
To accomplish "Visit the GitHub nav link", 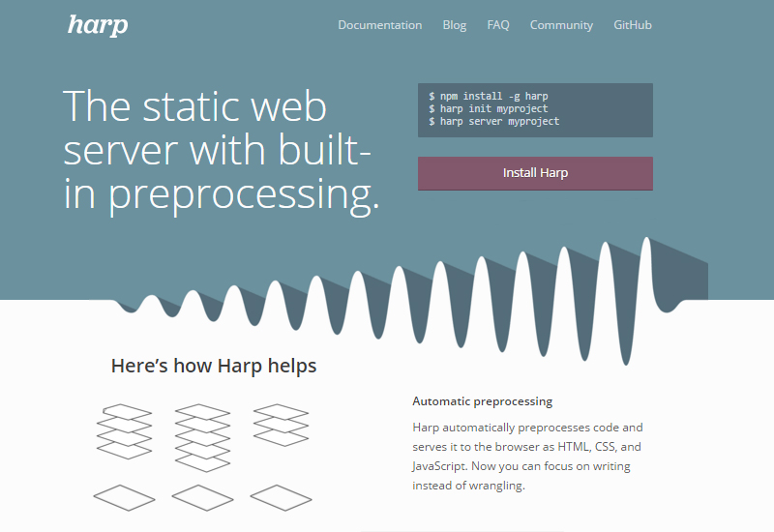I will (x=633, y=25).
